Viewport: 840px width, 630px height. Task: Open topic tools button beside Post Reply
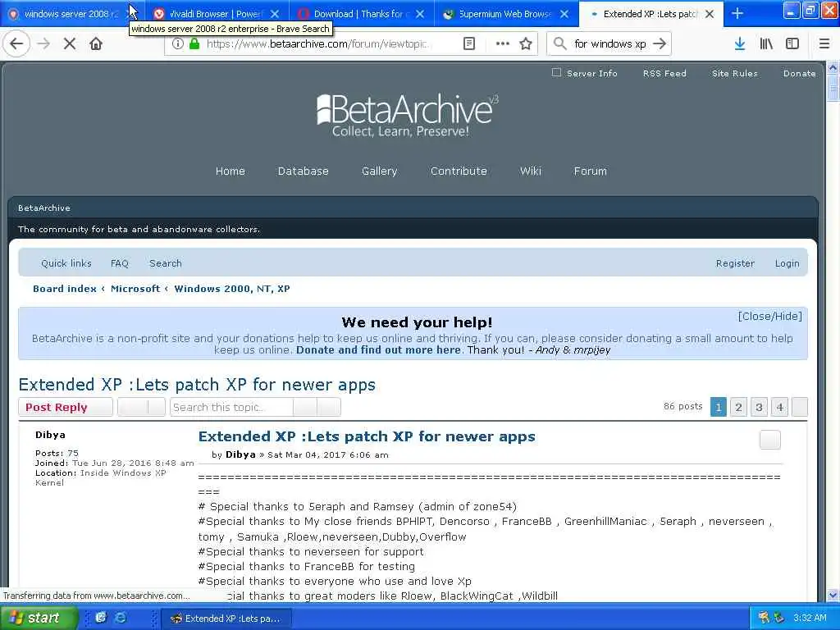141,407
